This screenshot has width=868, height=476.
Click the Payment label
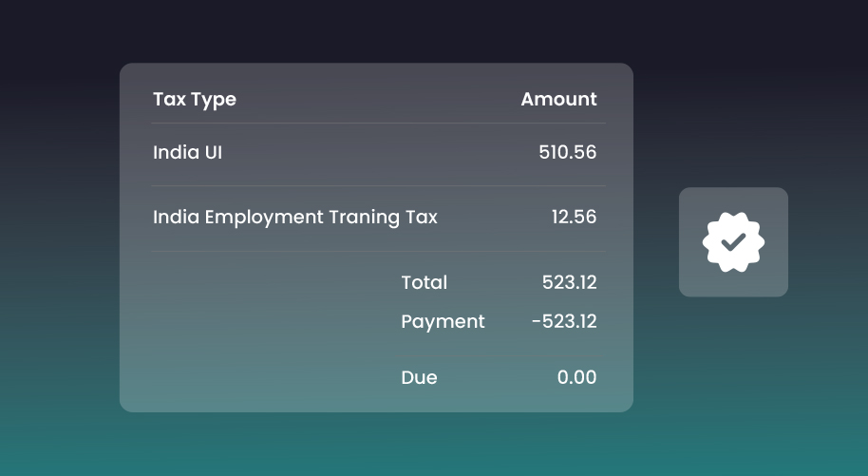click(443, 321)
